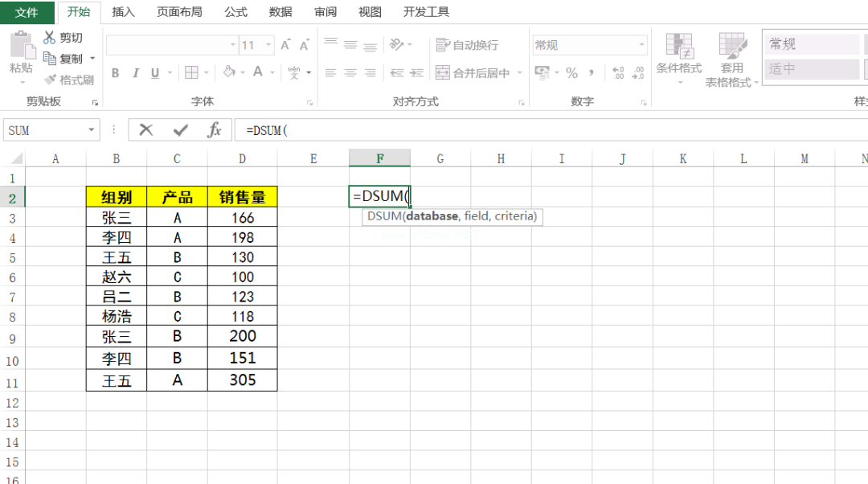Cancel formula entry with the X icon

point(145,130)
